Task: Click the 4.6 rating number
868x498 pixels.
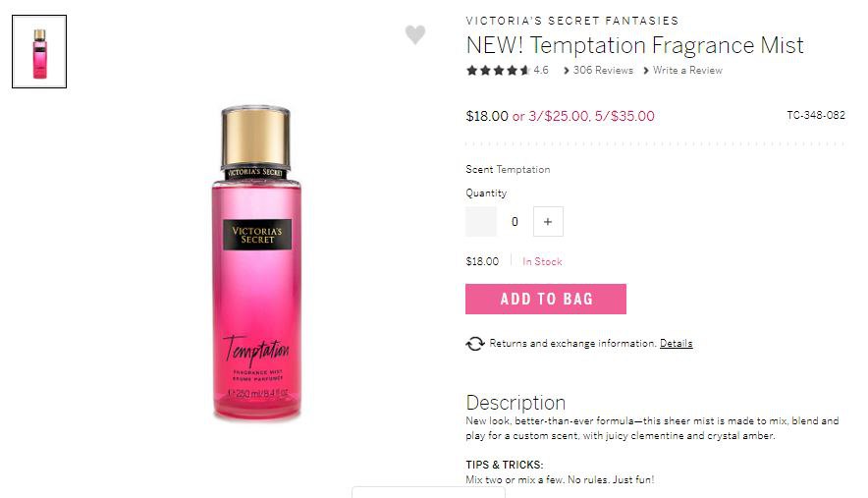Action: coord(541,71)
